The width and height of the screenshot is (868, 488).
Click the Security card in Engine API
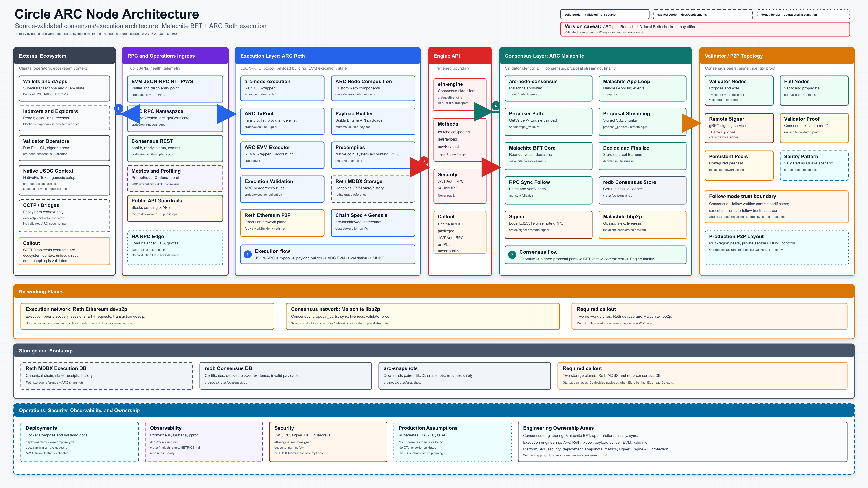click(x=460, y=186)
